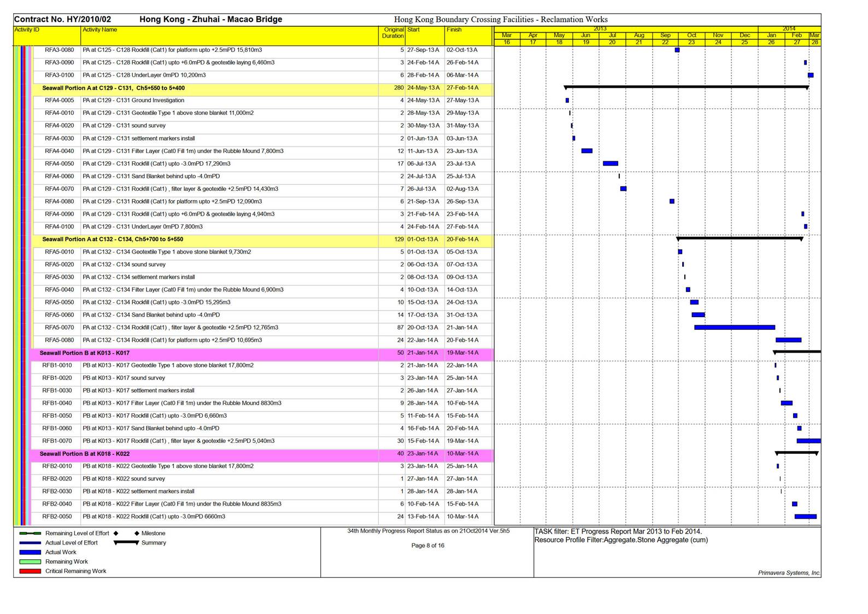
Task: Click 'PA at C125 - C128 UnderLayer 0mPD 10,200m3'
Action: point(144,75)
